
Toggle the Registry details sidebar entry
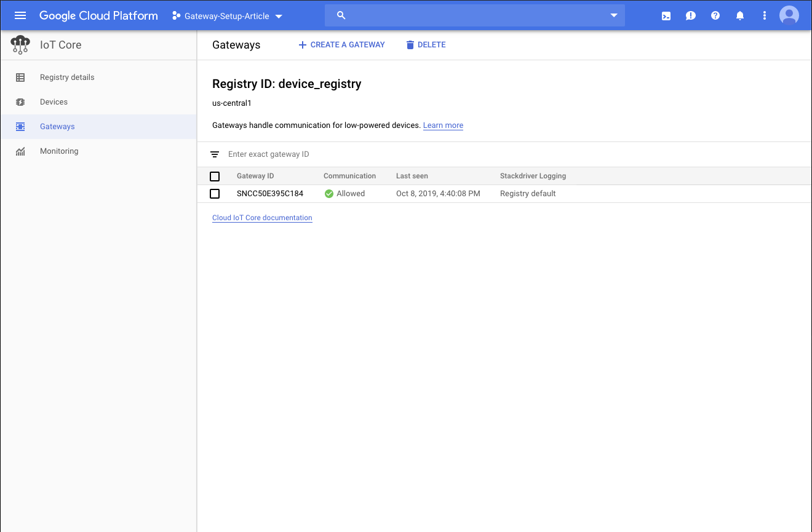tap(66, 77)
